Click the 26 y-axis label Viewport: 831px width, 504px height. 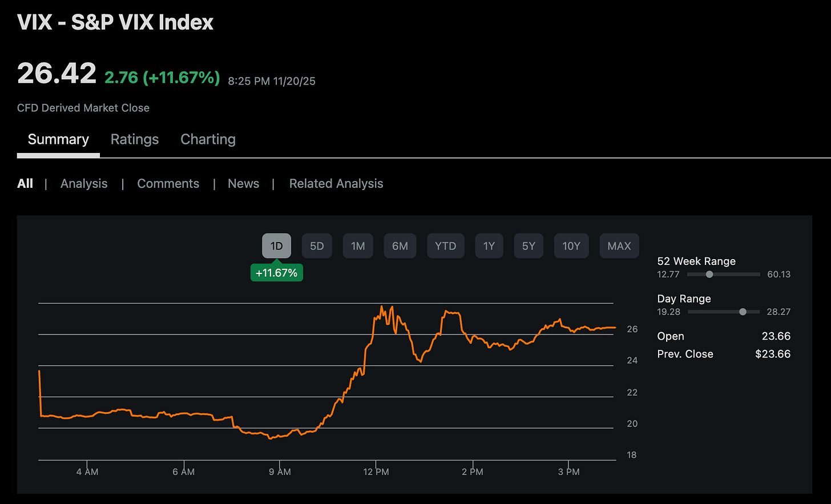tap(632, 329)
